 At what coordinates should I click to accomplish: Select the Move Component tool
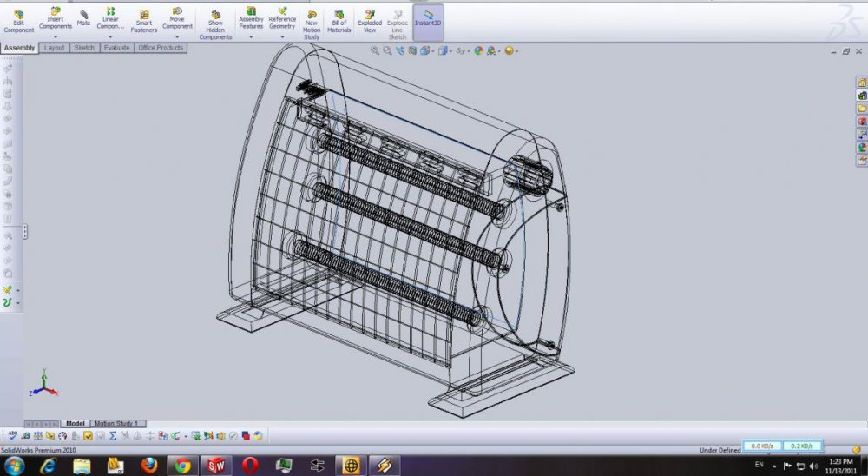[x=177, y=19]
